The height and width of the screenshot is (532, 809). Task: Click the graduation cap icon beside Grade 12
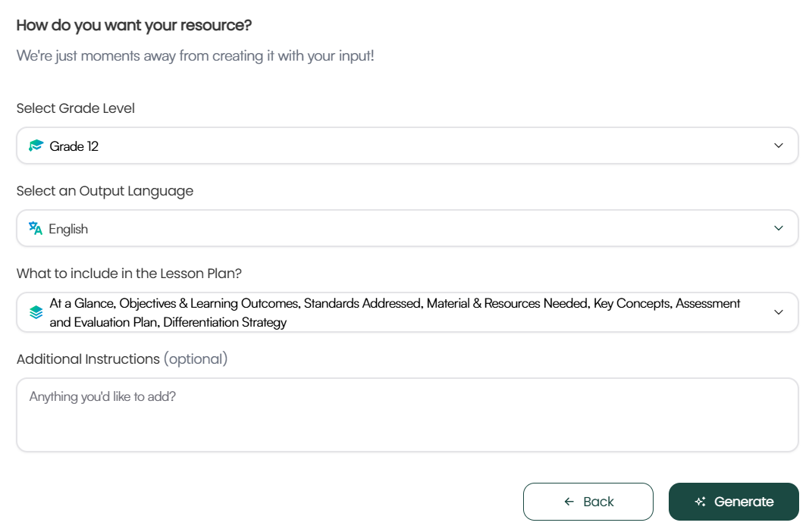tap(36, 146)
